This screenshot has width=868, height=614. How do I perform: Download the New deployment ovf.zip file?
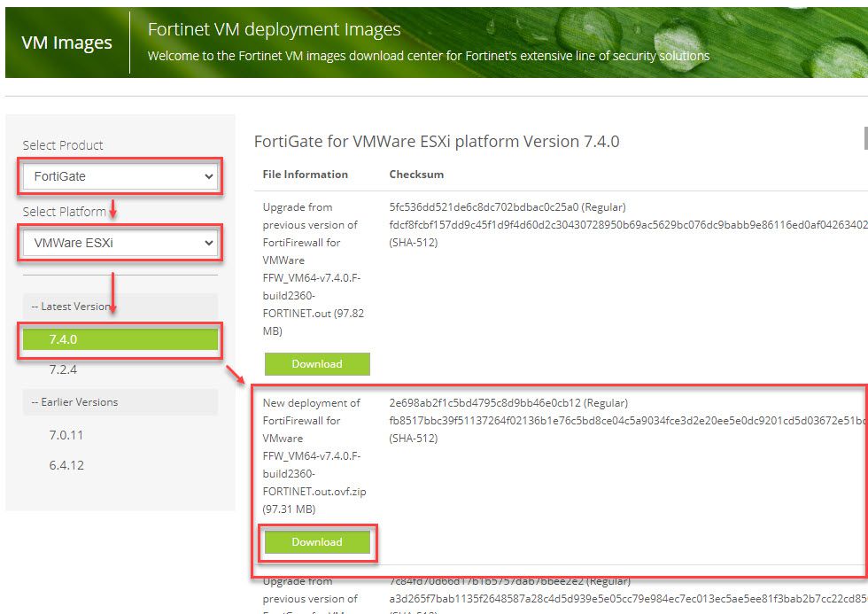click(x=317, y=542)
